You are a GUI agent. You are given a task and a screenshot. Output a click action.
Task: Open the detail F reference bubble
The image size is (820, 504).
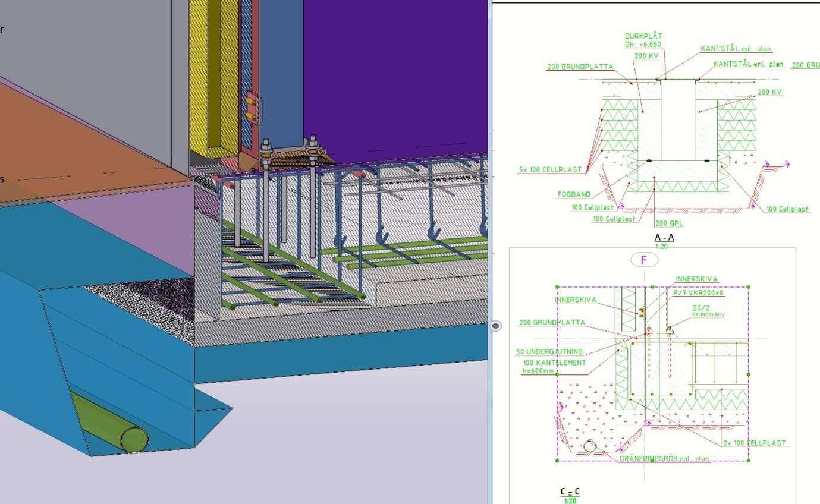644,260
